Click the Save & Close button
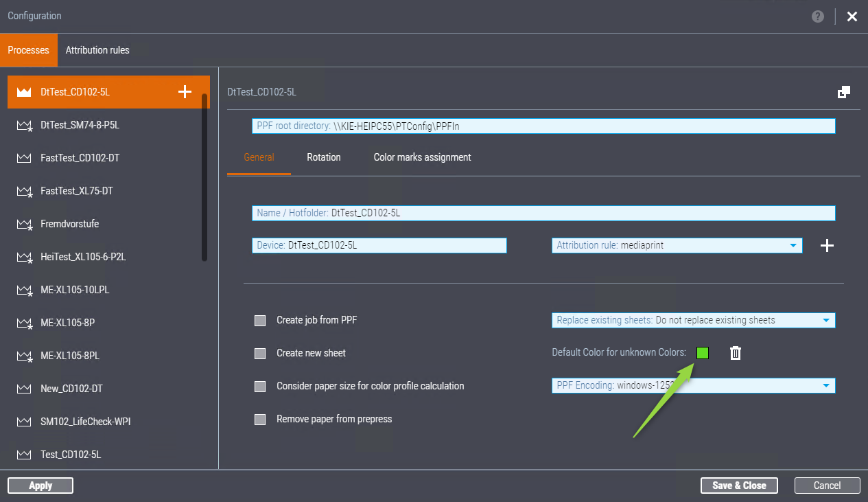This screenshot has width=868, height=502. [738, 486]
